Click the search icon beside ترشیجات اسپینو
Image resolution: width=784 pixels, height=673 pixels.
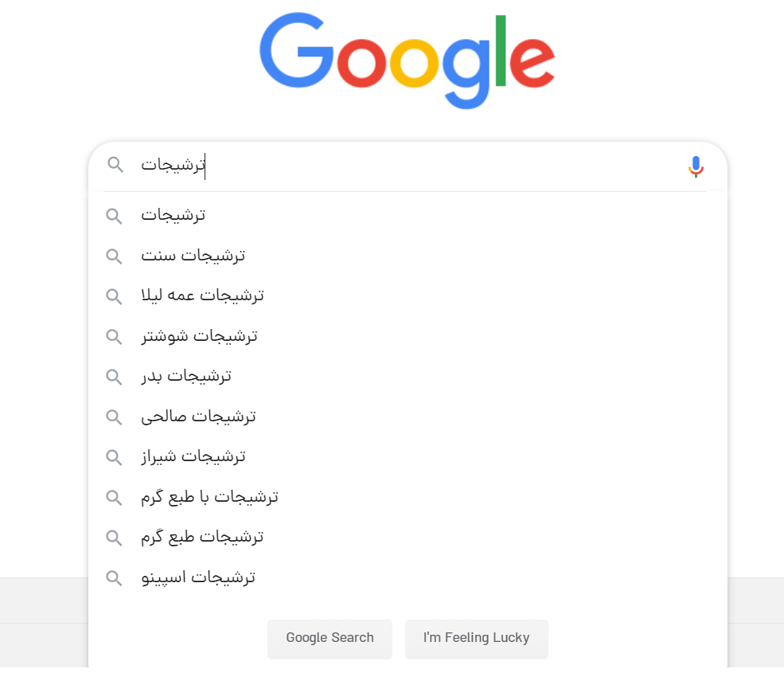(x=114, y=577)
